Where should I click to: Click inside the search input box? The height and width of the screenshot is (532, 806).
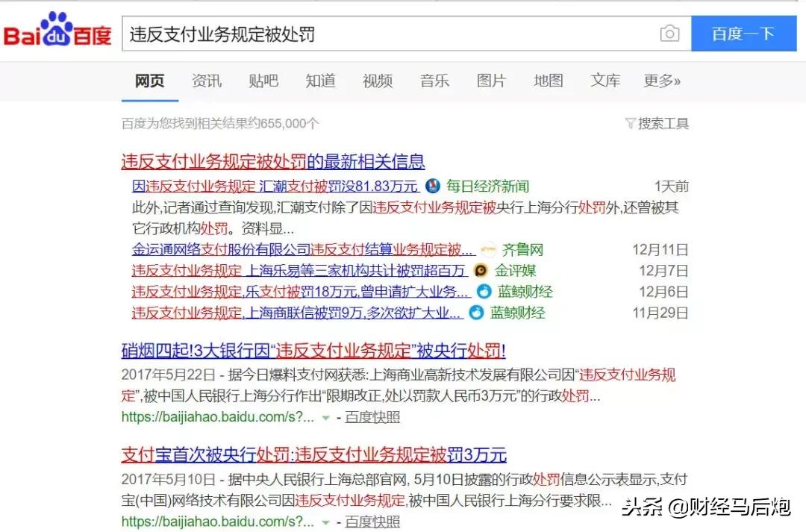(x=373, y=33)
